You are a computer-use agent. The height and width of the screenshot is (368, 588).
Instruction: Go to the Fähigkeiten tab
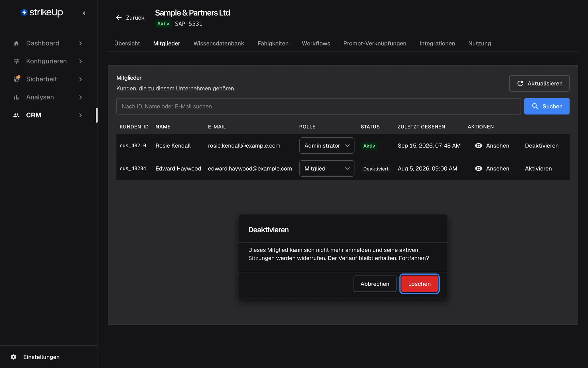[x=273, y=44]
